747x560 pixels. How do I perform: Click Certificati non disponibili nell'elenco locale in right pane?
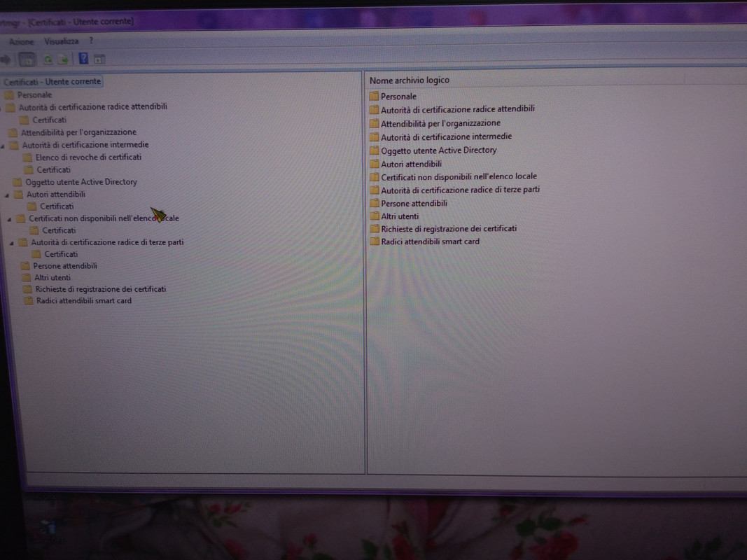point(459,176)
